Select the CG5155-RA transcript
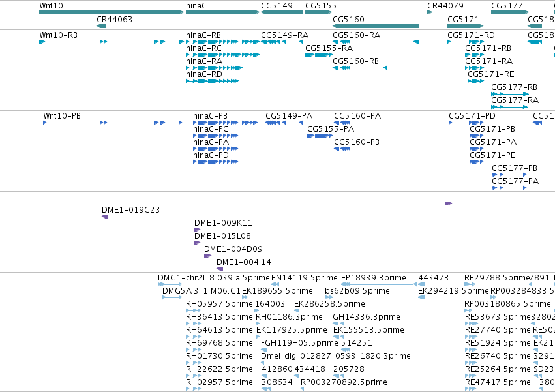This screenshot has height=392, width=555. (318, 55)
